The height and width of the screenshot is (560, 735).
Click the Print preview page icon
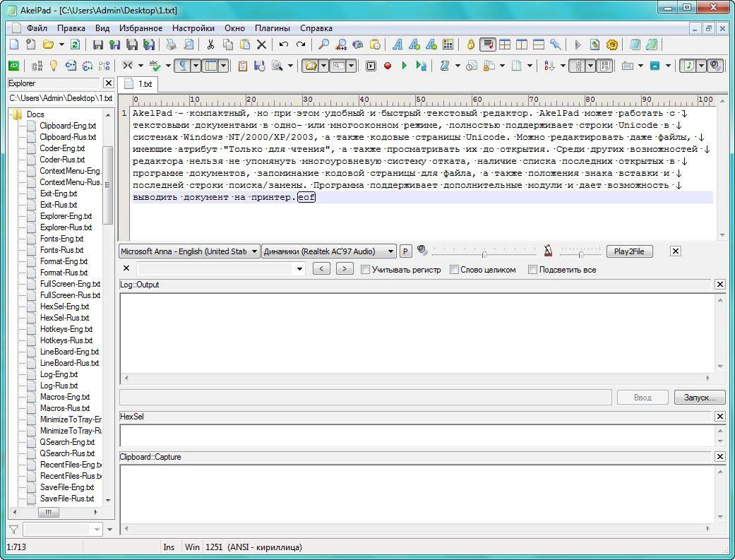[x=188, y=44]
